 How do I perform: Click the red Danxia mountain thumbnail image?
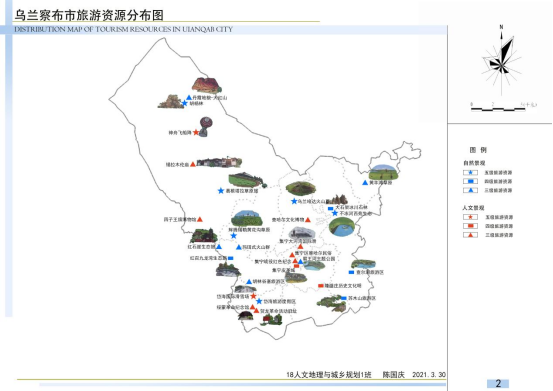[207, 85]
